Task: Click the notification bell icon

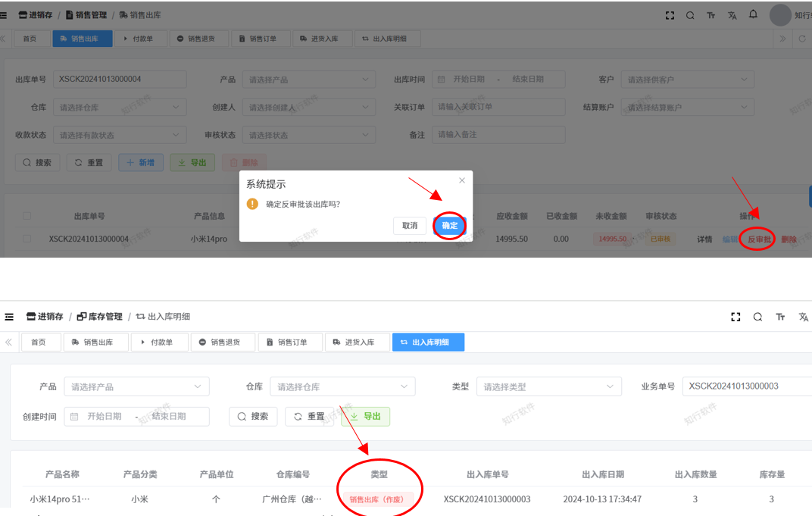Action: pos(753,14)
